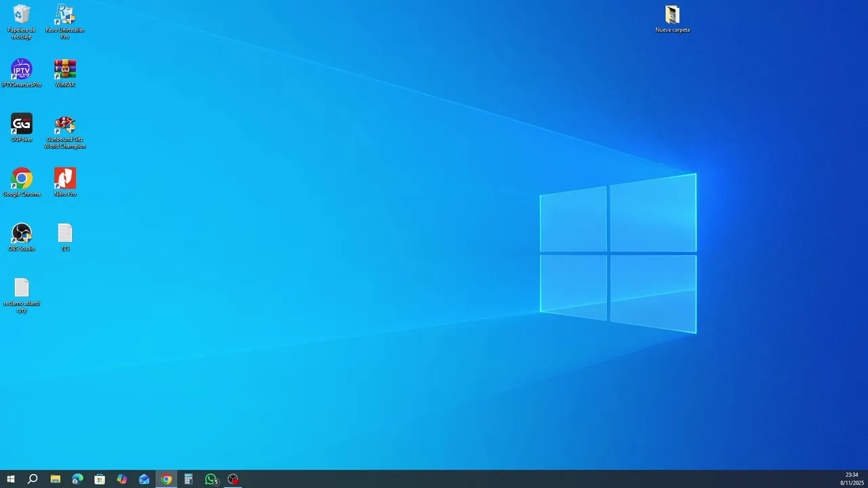Select the Papelera de reciclaje desktop icon
This screenshot has width=868, height=488.
pos(22,22)
